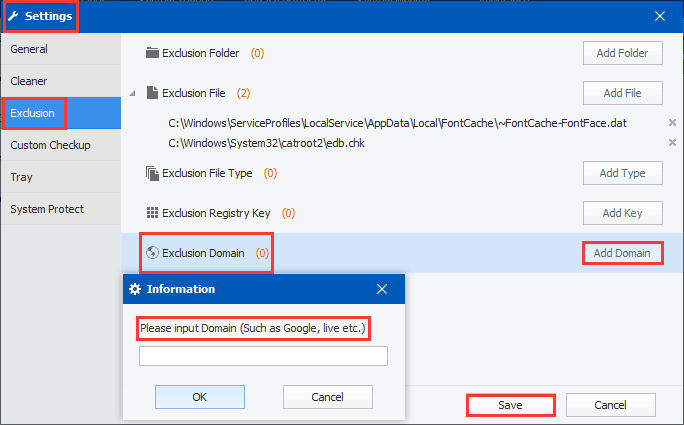The image size is (684, 425).
Task: Click the Exclusion Registry Key grid icon
Action: click(x=153, y=213)
